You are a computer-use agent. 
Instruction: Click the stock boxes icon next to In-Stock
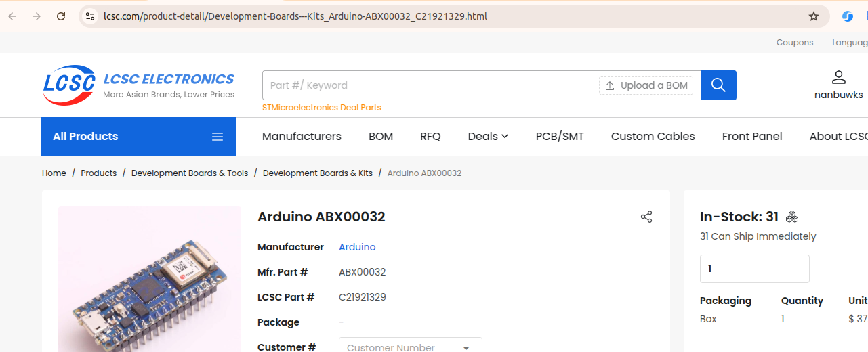coord(792,217)
